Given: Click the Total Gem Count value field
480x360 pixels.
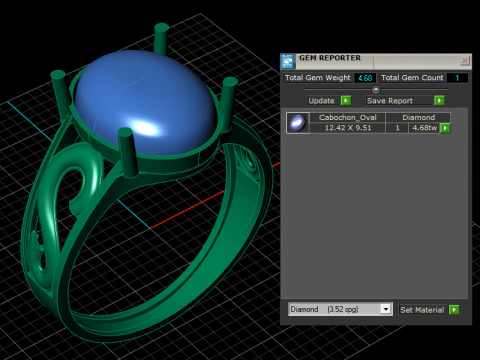Looking at the screenshot, I should coord(457,78).
